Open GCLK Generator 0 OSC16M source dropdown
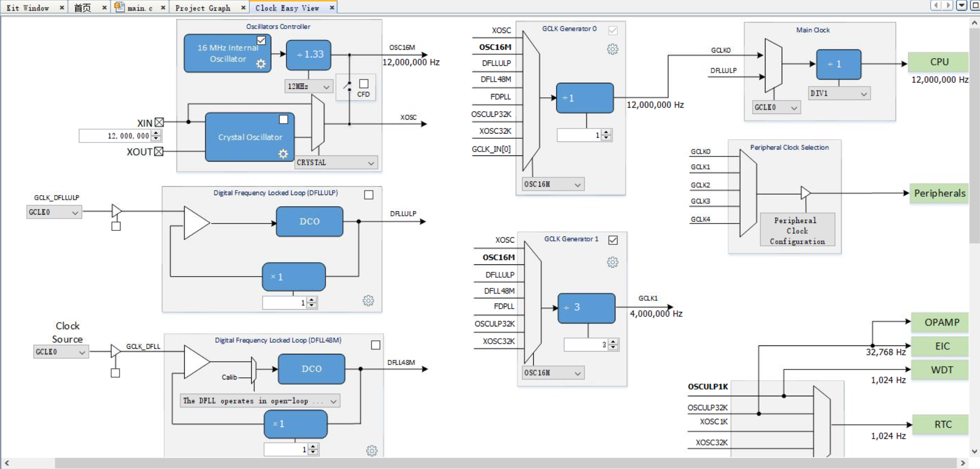 553,184
